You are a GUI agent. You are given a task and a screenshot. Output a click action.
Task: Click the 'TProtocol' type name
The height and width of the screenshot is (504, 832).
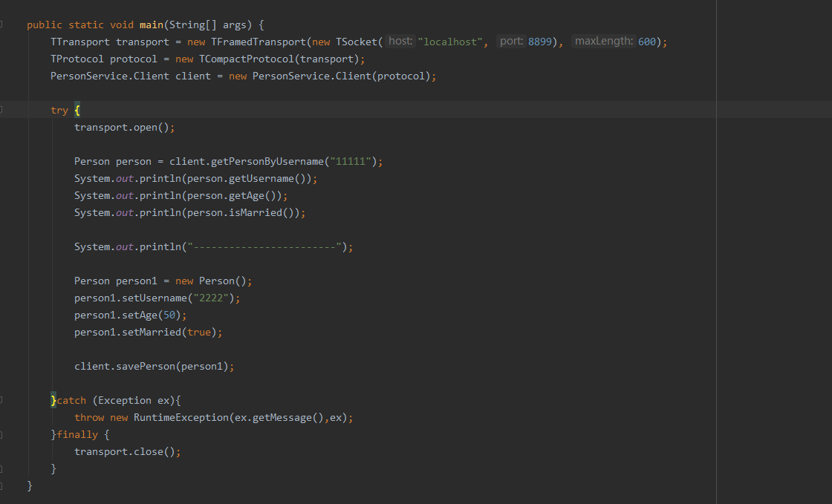click(77, 59)
